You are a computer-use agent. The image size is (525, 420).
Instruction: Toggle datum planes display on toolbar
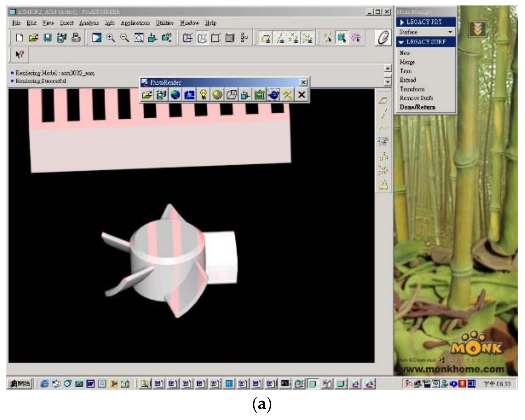[x=265, y=38]
